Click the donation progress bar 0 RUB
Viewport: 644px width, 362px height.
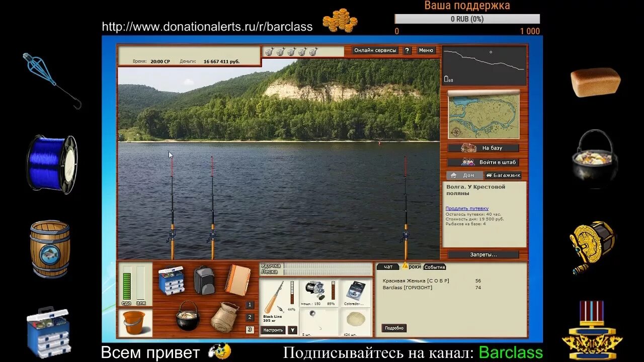[467, 19]
